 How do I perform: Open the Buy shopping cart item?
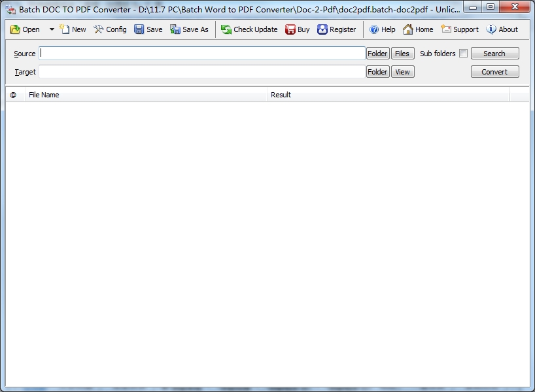[297, 29]
